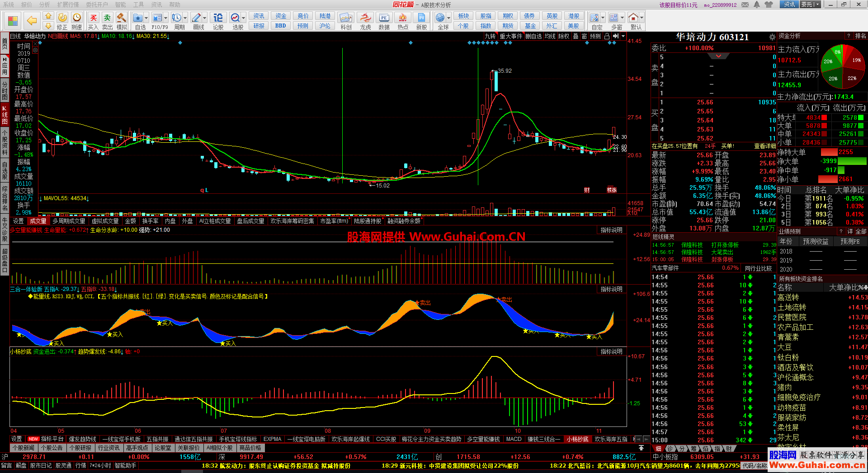868x473 pixels.
Task: Expand the 选股 dropdown arrow
Action: (244, 18)
